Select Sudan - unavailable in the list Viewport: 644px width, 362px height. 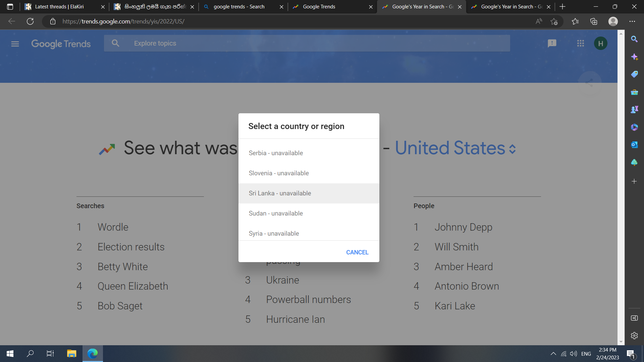(309, 214)
